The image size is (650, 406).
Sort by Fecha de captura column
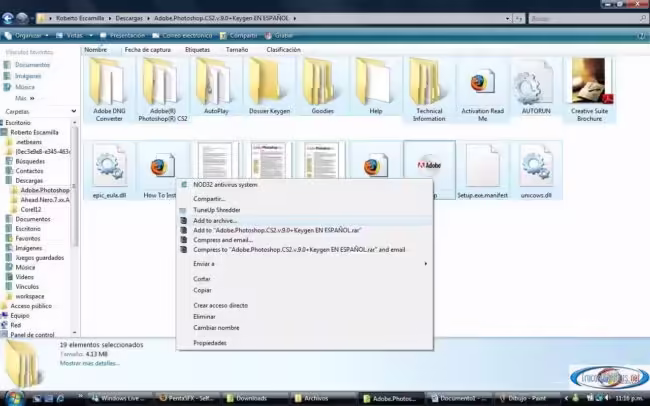(x=148, y=49)
